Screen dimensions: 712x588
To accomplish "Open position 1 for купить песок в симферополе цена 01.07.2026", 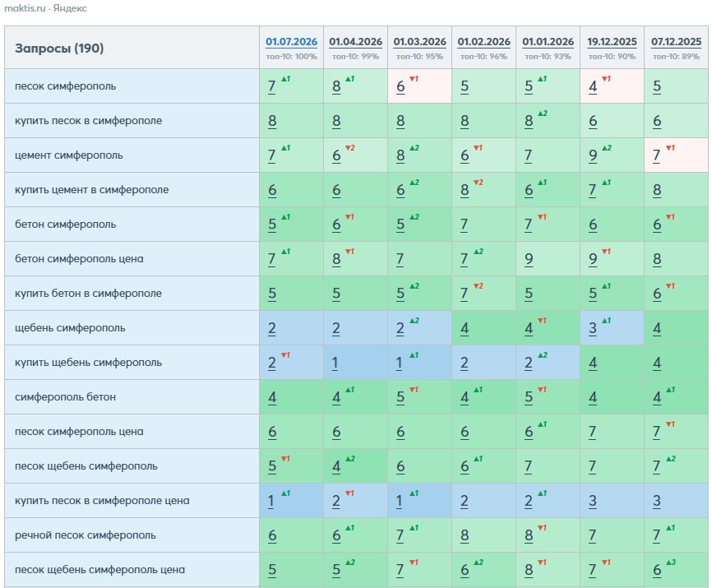I will click(x=271, y=501).
